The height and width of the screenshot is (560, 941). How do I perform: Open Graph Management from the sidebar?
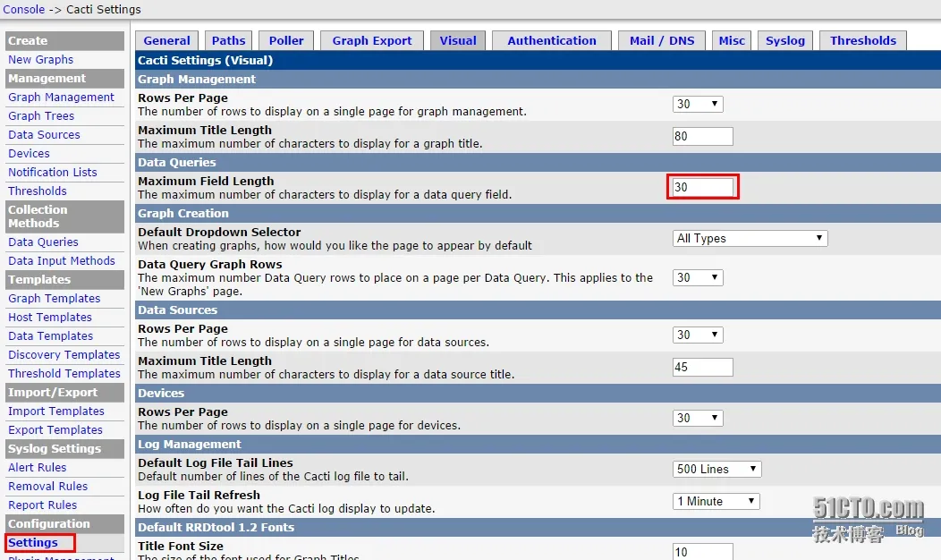pyautogui.click(x=62, y=97)
